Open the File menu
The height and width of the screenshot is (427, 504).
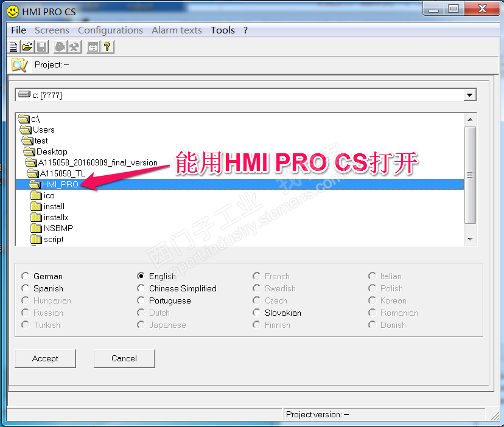19,30
